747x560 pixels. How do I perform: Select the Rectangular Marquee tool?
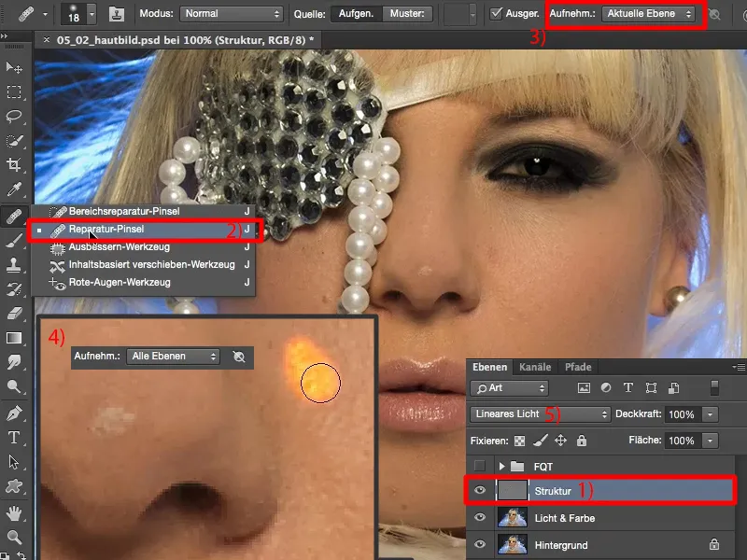pos(14,91)
